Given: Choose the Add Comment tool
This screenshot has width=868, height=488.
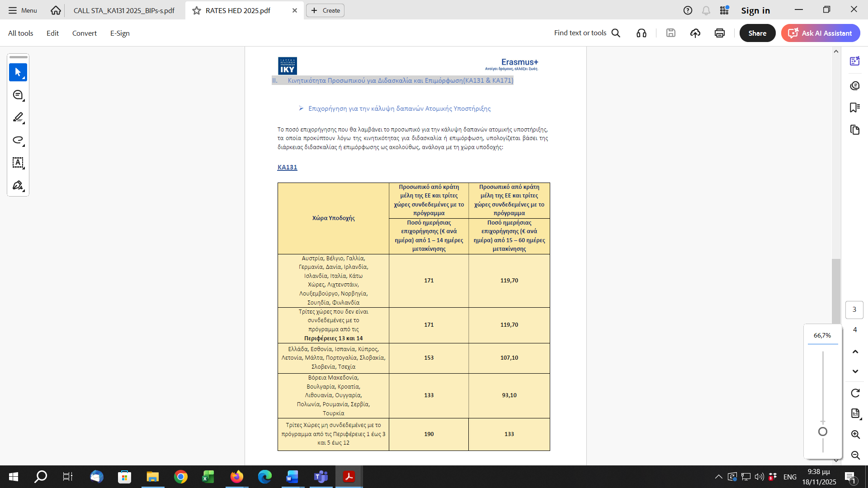Looking at the screenshot, I should click(18, 95).
